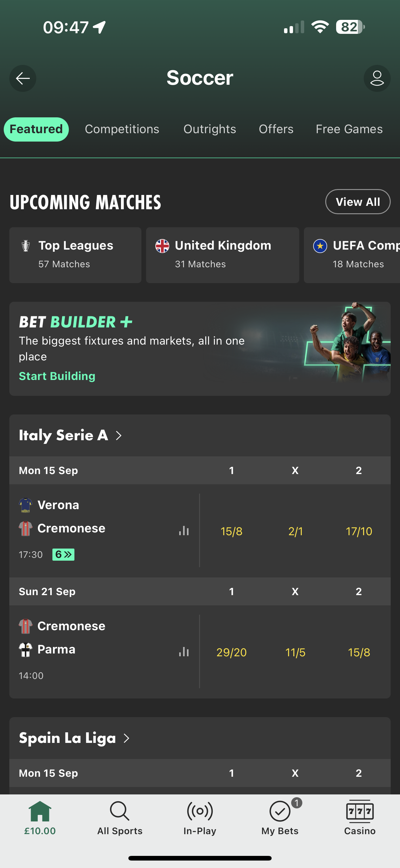Tap View All upcoming matches
Image resolution: width=400 pixels, height=868 pixels.
point(358,201)
